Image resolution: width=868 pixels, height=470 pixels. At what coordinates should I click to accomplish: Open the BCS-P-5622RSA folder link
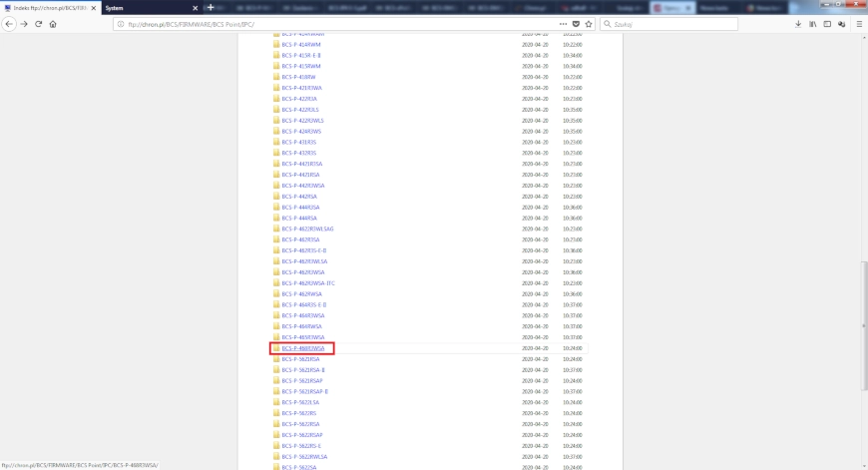coord(300,424)
